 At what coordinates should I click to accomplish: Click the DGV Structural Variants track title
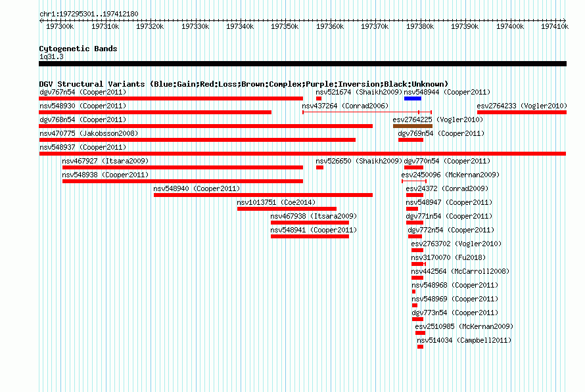(244, 84)
